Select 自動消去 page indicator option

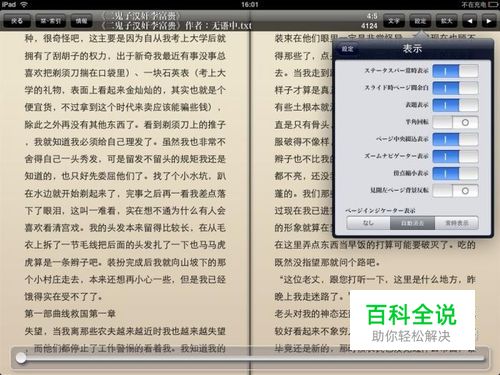click(x=413, y=223)
